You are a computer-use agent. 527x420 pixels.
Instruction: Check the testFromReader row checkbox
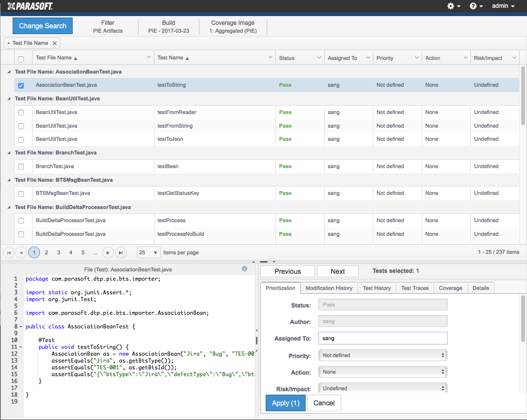coord(21,113)
